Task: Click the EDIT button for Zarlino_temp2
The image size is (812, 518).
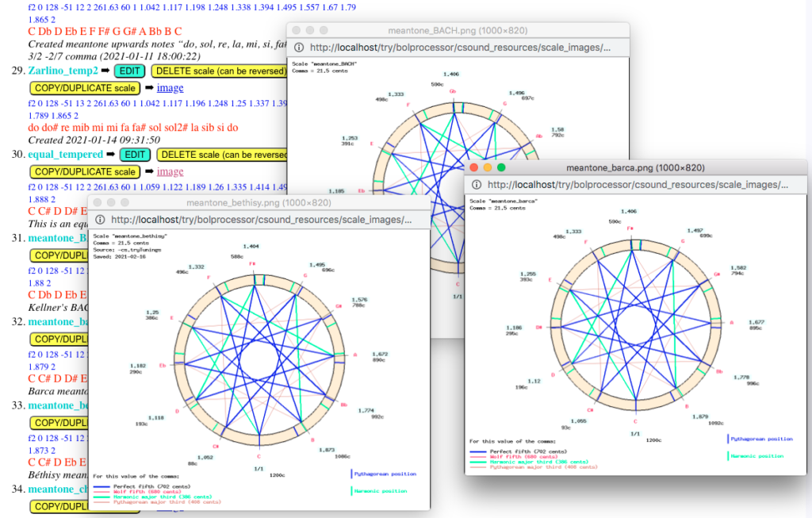Action: coord(129,71)
